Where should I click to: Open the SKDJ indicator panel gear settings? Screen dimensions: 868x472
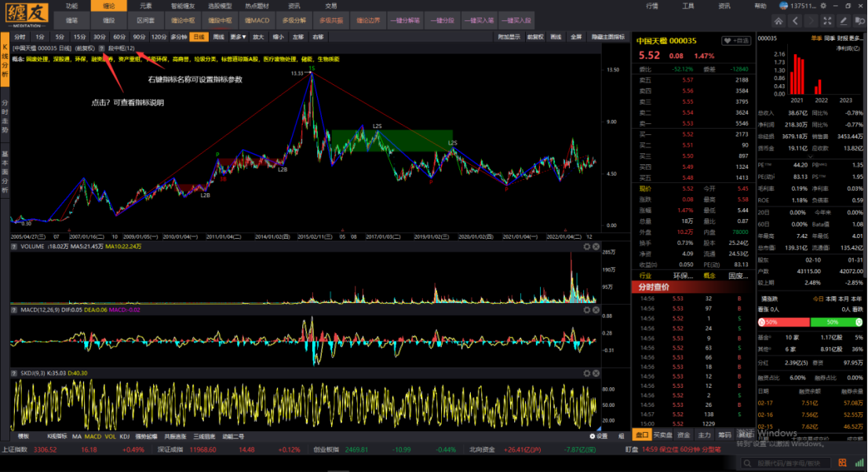coord(586,373)
